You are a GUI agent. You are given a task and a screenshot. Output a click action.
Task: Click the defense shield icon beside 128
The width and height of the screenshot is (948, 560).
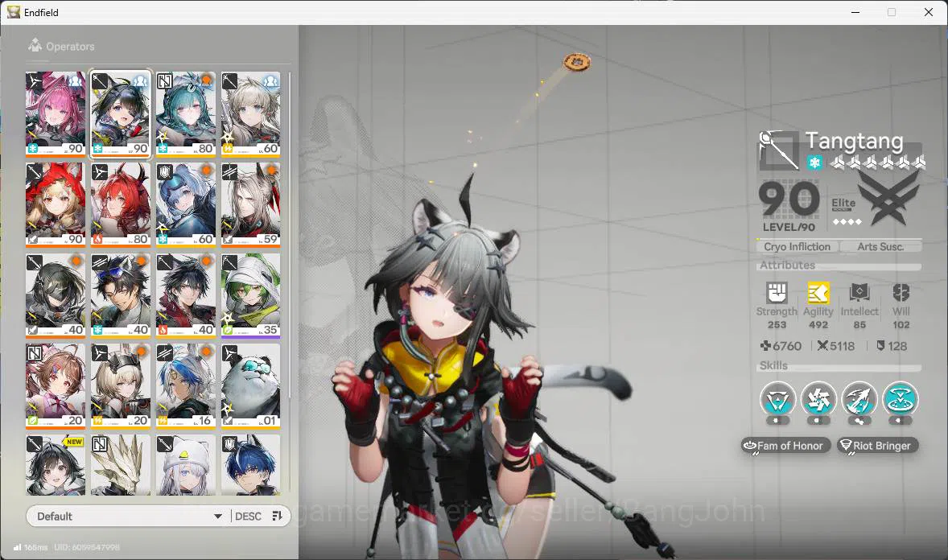(x=880, y=346)
